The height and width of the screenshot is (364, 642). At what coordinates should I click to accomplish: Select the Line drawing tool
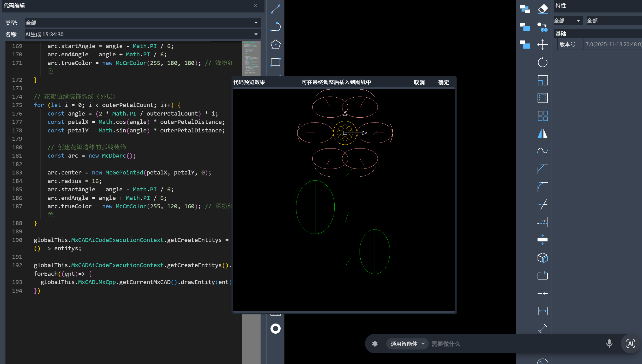click(275, 9)
